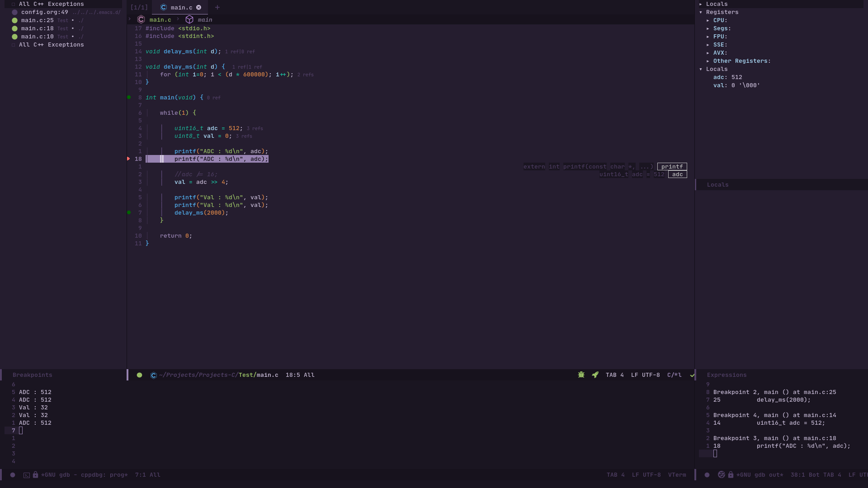Click '*GNU gdb - cppdbg: prog*' buffer name
The image size is (868, 488).
click(x=85, y=475)
